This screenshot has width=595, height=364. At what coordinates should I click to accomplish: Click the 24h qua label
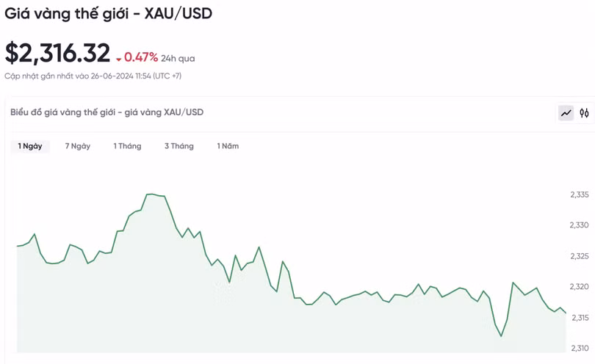coord(178,58)
